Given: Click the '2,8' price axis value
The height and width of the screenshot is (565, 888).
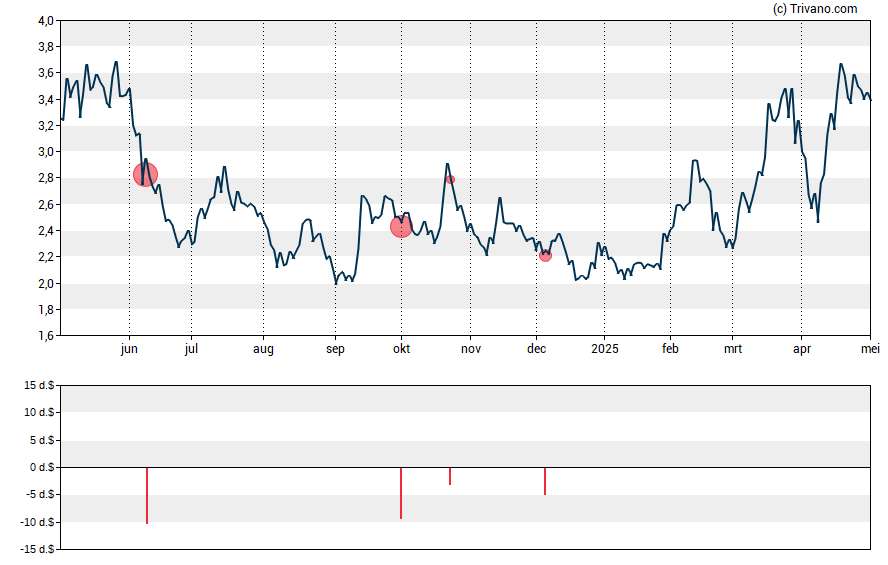Looking at the screenshot, I should click(46, 178).
